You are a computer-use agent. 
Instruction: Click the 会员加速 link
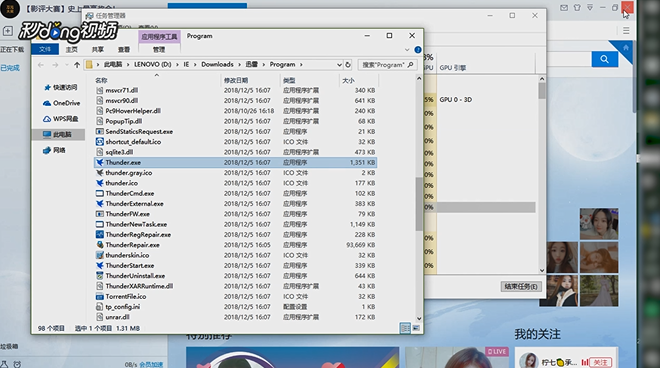click(151, 365)
